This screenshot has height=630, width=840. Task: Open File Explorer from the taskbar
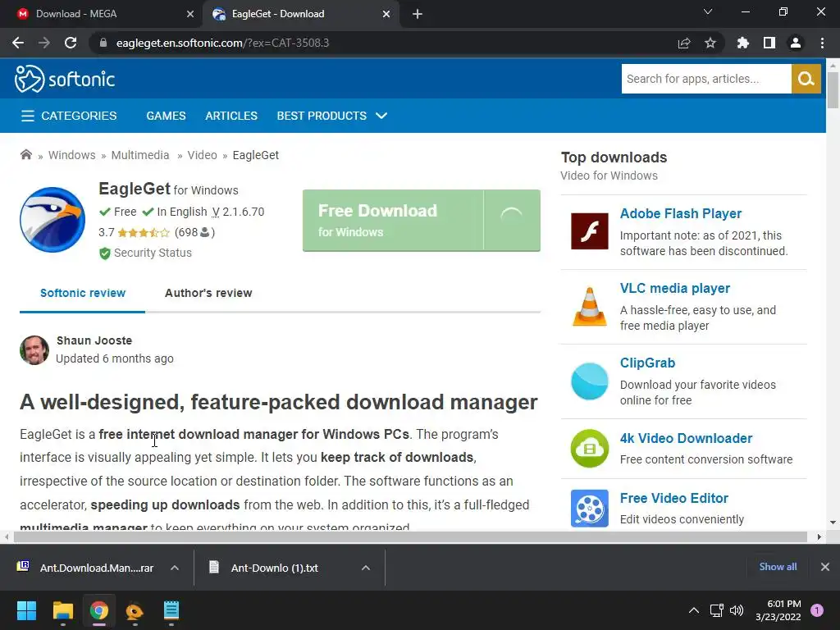pyautogui.click(x=63, y=610)
